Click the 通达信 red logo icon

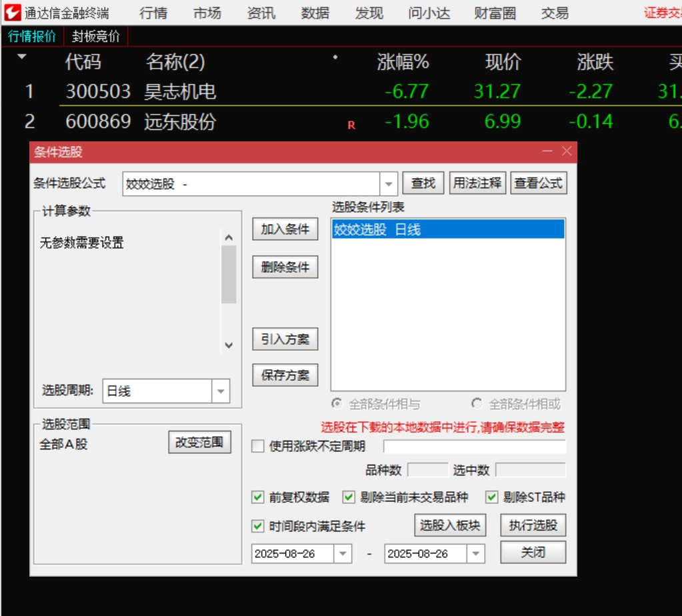click(12, 13)
